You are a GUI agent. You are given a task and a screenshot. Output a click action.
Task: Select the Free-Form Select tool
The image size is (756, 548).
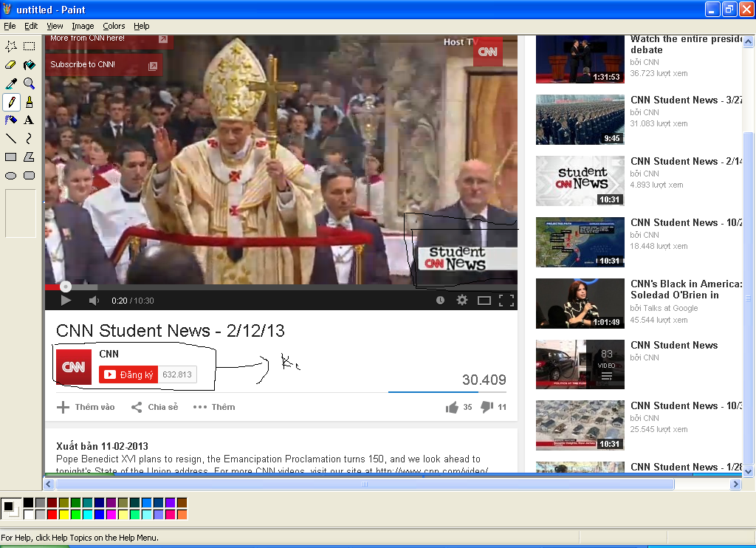[11, 47]
